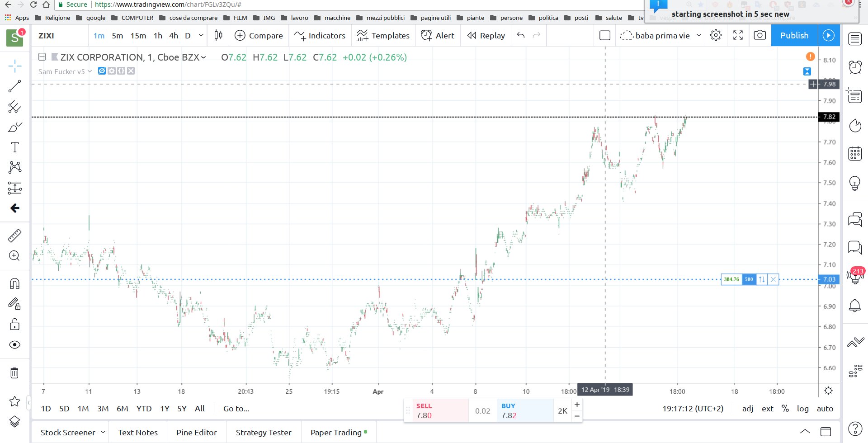Screen dimensions: 868x443
Task: Expand the baba prima vie layout dropdown
Action: (x=699, y=35)
